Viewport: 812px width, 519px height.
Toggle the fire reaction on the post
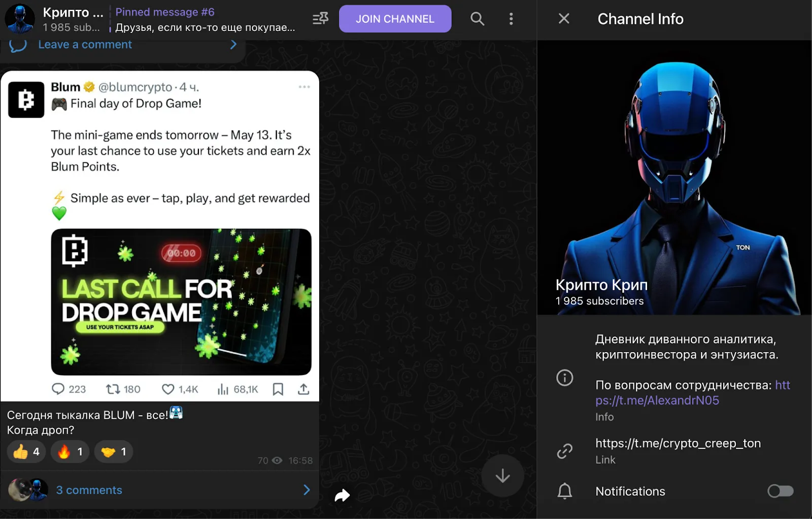tap(70, 452)
